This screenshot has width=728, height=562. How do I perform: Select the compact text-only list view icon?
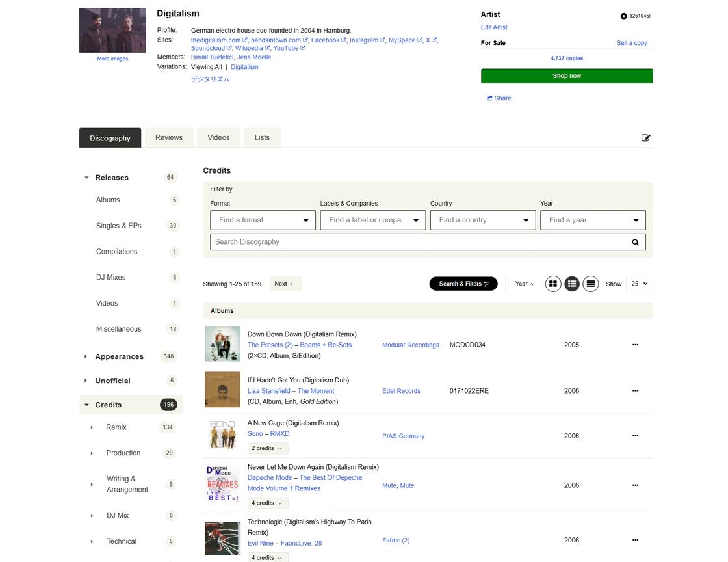[x=590, y=284]
